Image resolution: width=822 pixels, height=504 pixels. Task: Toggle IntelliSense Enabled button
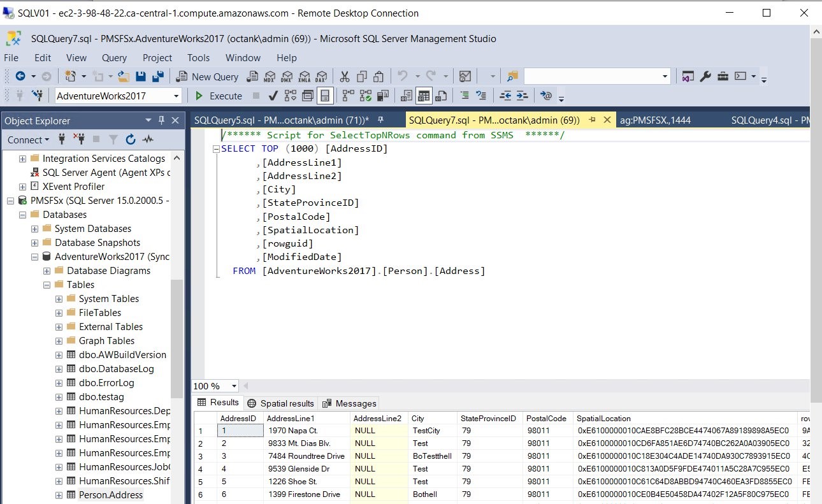tap(325, 96)
